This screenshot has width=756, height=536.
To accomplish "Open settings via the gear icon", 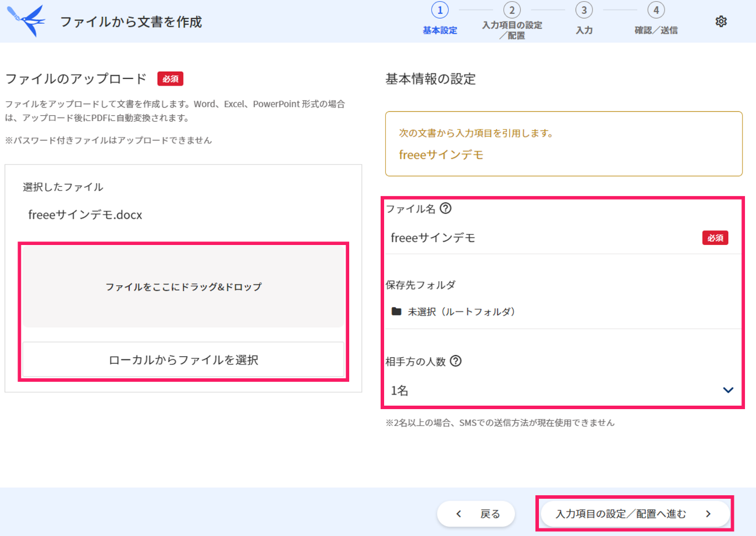I will point(721,22).
